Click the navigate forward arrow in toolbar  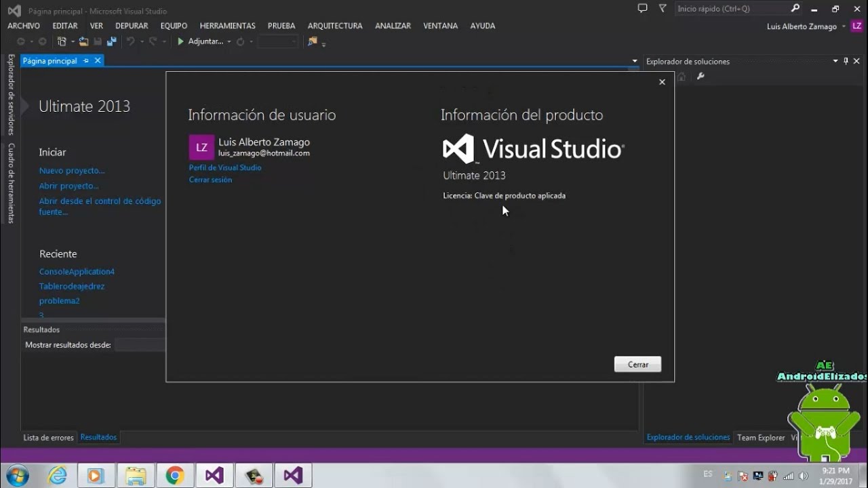(x=42, y=41)
